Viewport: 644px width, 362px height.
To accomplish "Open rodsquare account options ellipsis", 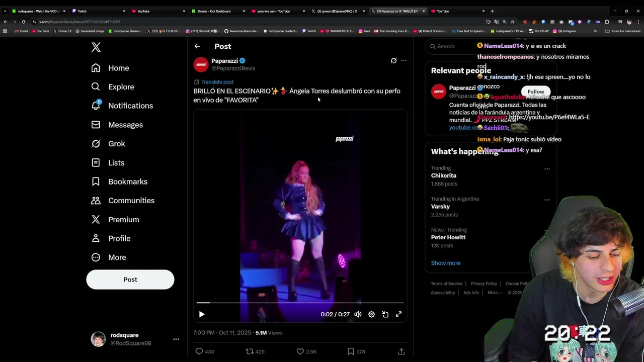I will tap(176, 339).
